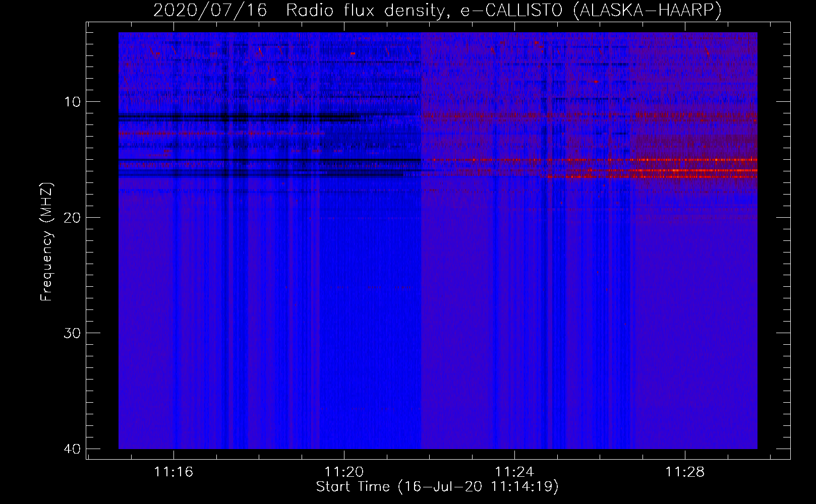
Task: Click the time tick label "11:28"
Action: pyautogui.click(x=685, y=472)
